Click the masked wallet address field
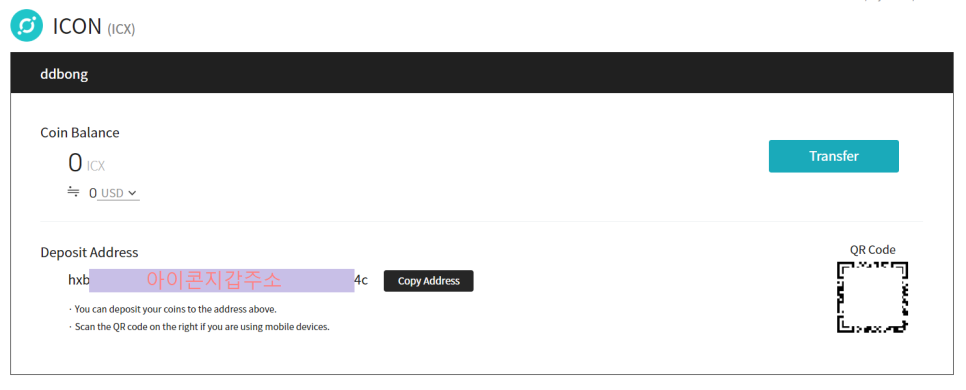This screenshot has height=390, width=966. [222, 280]
